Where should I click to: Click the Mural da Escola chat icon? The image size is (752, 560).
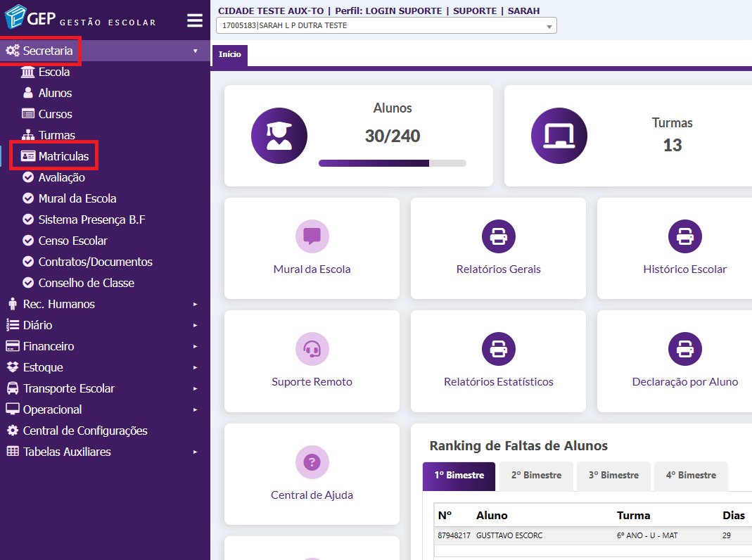[x=312, y=236]
